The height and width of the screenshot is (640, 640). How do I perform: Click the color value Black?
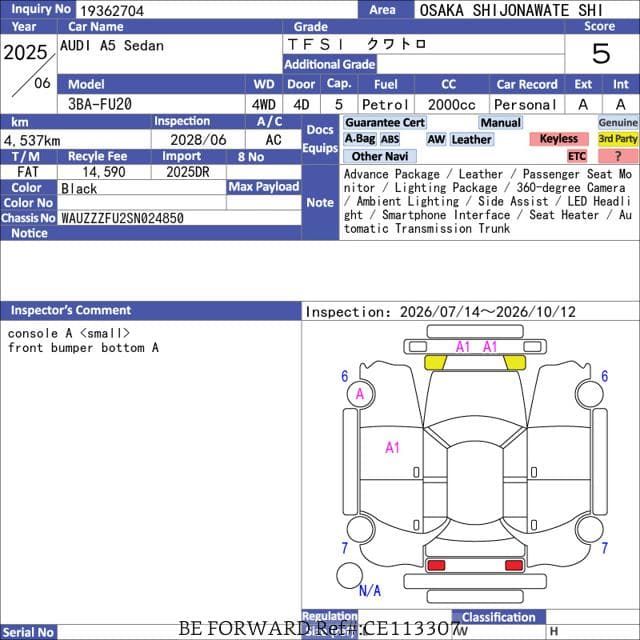click(x=79, y=189)
